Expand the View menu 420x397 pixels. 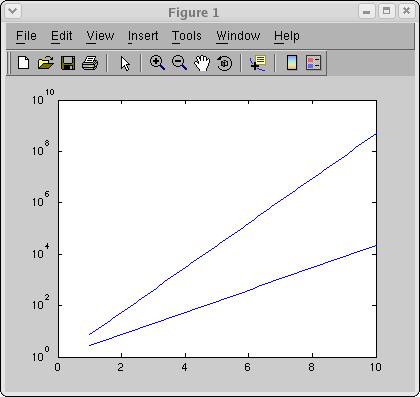click(x=100, y=36)
